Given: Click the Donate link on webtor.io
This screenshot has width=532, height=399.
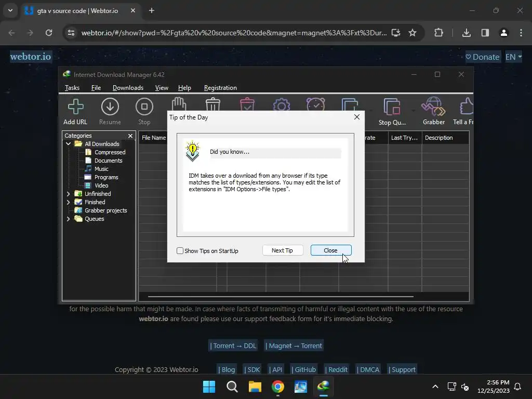Looking at the screenshot, I should coord(483,57).
